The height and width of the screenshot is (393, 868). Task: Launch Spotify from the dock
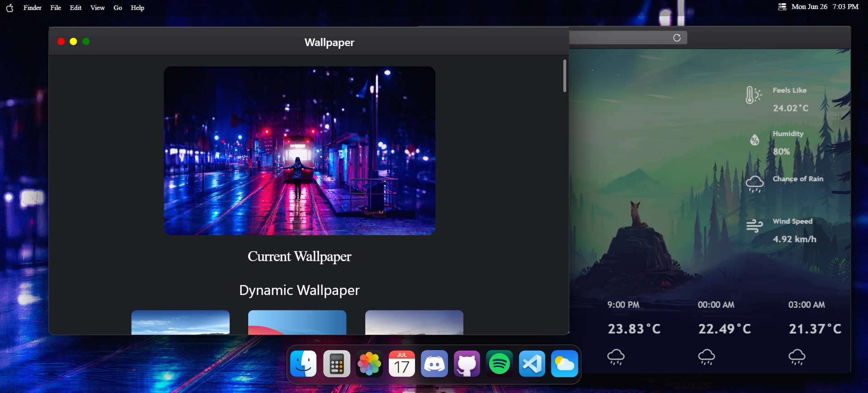click(x=500, y=364)
